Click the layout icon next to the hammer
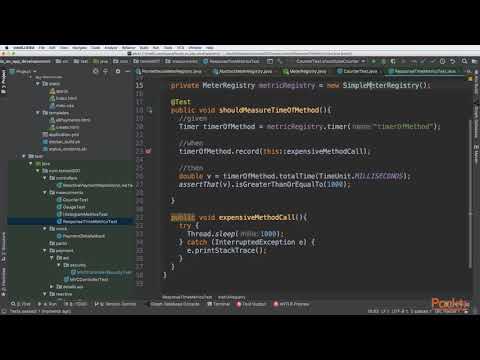Viewport: 480px width, 360px height. [x=270, y=61]
